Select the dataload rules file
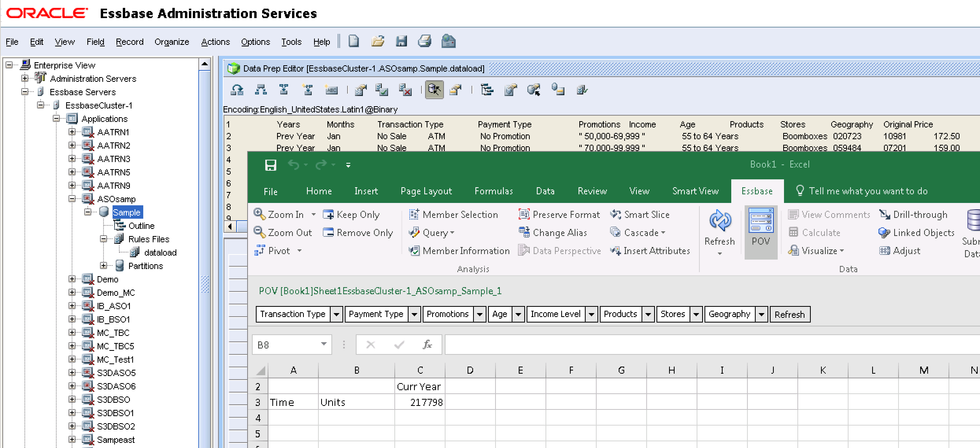This screenshot has height=448, width=980. click(160, 253)
